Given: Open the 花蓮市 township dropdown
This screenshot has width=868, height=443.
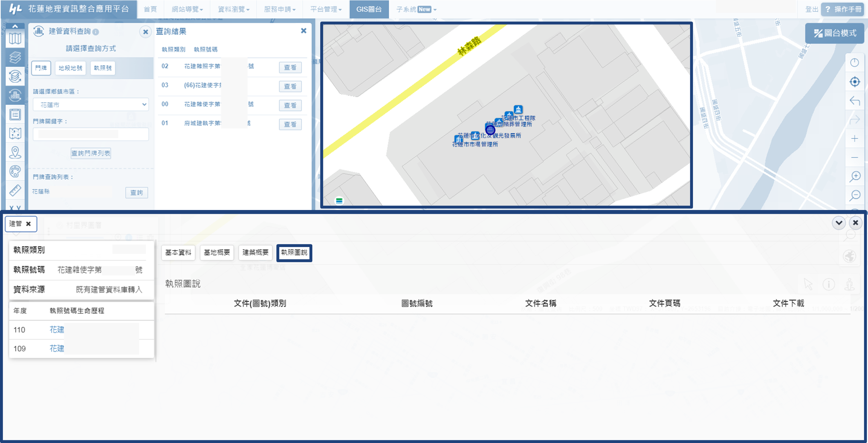Looking at the screenshot, I should 91,104.
